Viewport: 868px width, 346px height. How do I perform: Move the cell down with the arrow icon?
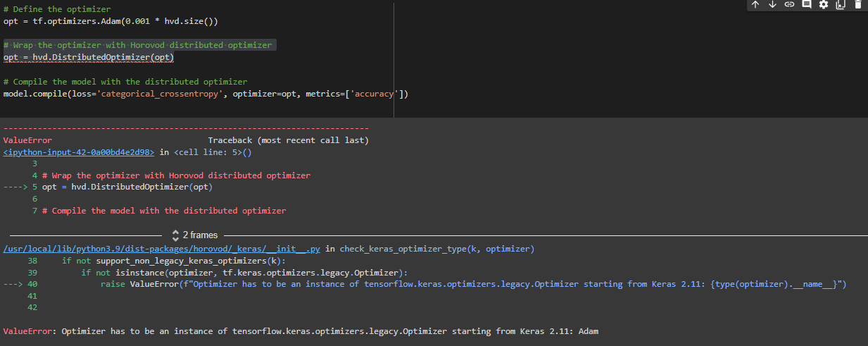click(772, 4)
